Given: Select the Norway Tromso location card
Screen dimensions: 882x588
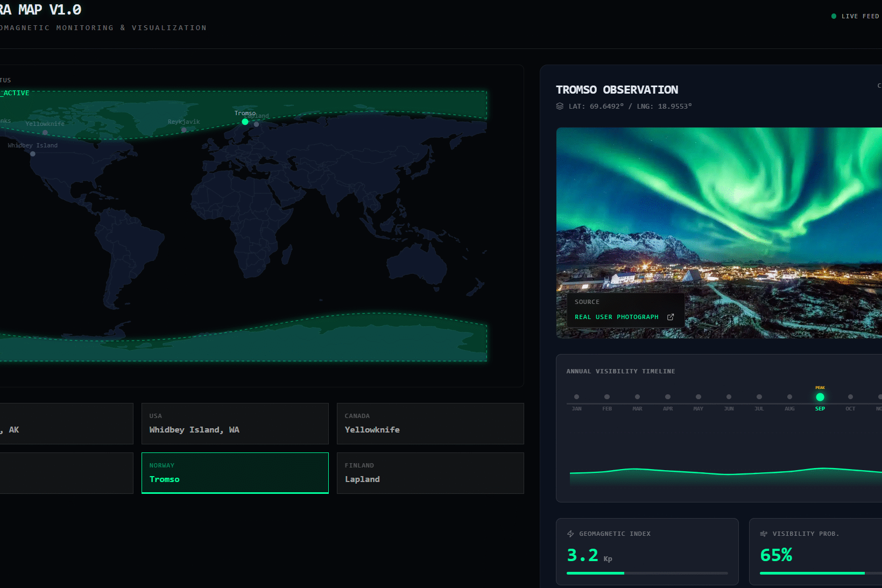Looking at the screenshot, I should click(x=235, y=473).
